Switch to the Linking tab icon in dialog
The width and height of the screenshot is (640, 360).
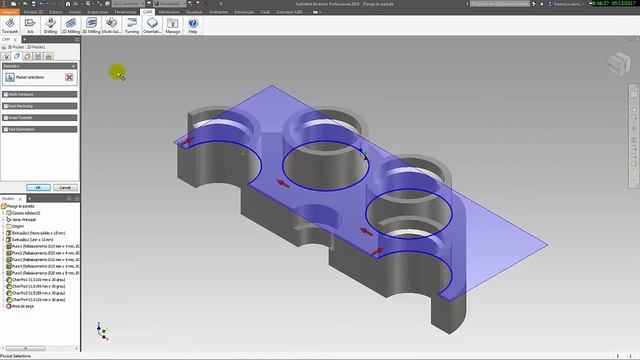[x=49, y=56]
